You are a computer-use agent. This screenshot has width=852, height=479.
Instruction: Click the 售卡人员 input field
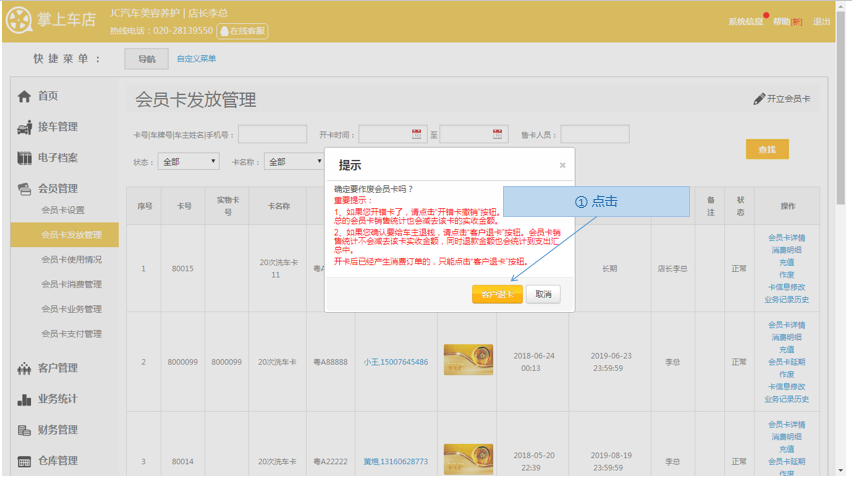[594, 134]
